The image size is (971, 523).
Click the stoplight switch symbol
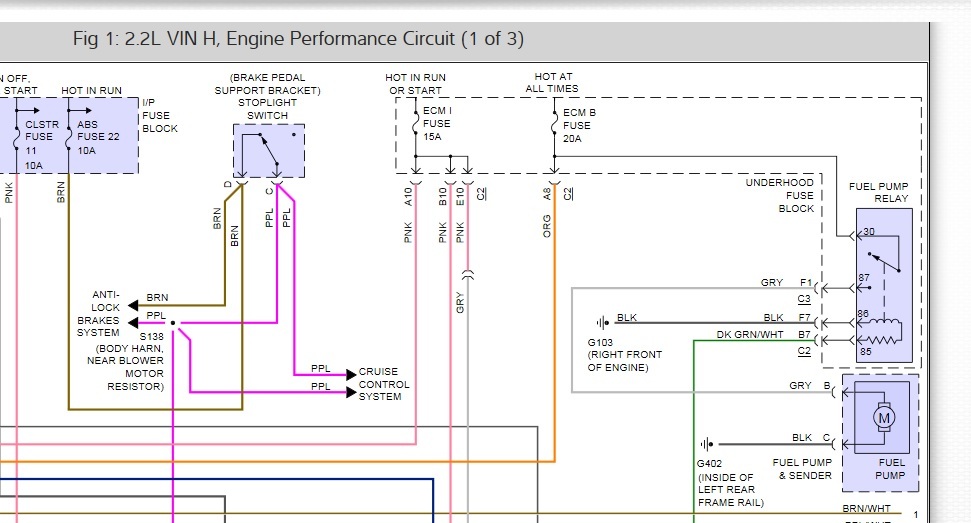tap(268, 150)
